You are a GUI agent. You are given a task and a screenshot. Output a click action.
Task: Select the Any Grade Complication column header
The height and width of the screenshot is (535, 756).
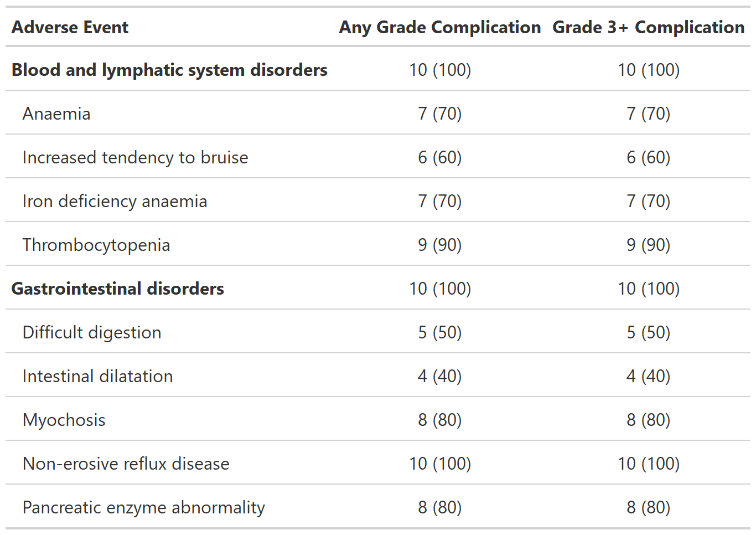tap(439, 27)
